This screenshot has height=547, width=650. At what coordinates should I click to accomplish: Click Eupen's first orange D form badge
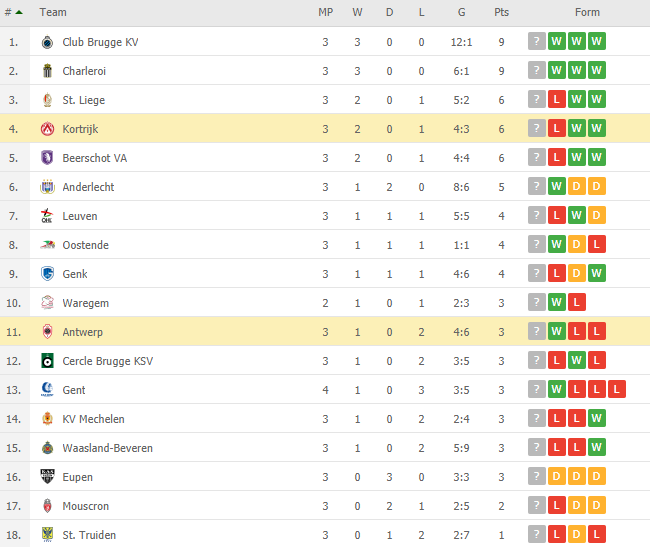556,477
